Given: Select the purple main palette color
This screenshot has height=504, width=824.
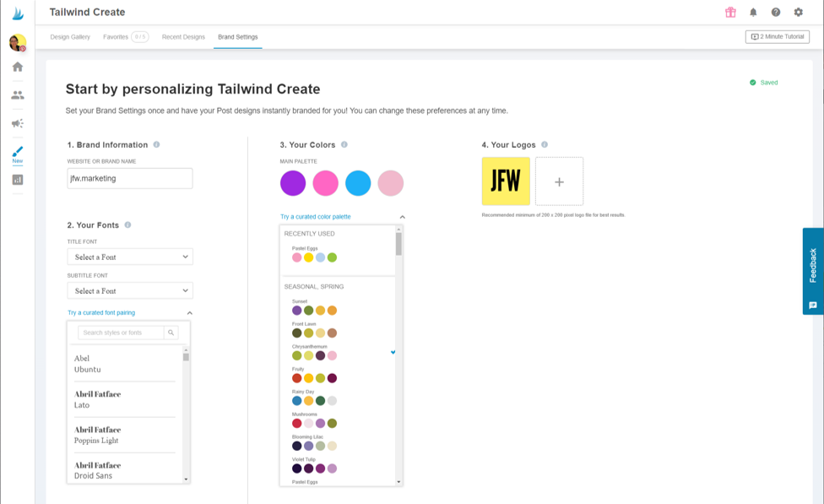Looking at the screenshot, I should (293, 183).
